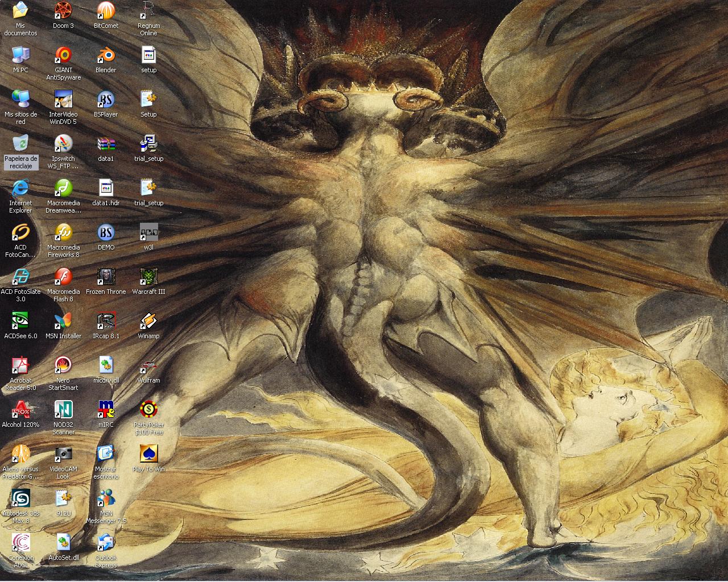
Task: Click the DEMO file icon
Action: 106,232
